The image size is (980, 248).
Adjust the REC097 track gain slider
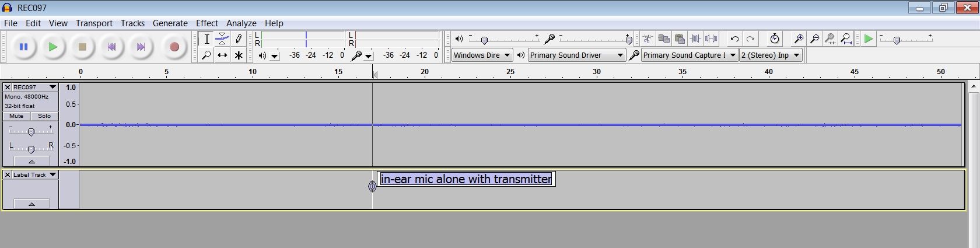point(31,132)
